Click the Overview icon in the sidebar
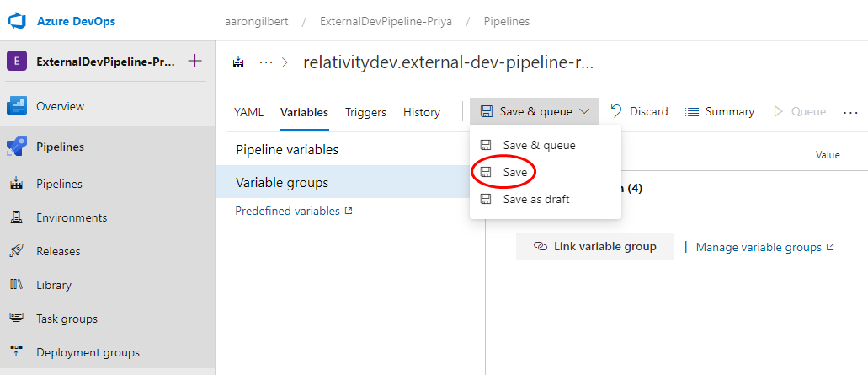The width and height of the screenshot is (868, 375). point(17,106)
